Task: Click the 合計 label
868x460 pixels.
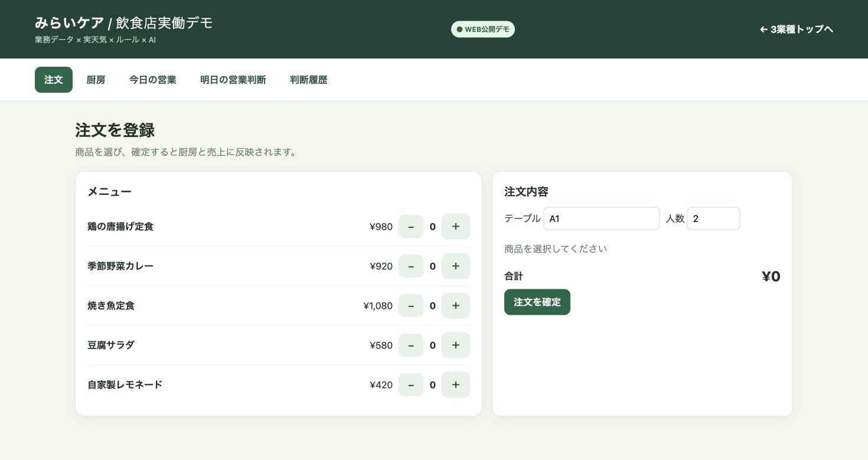Action: coord(514,276)
